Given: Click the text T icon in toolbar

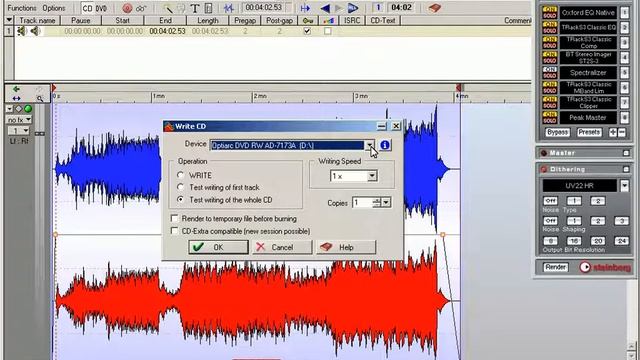Looking at the screenshot, I should click(x=195, y=8).
